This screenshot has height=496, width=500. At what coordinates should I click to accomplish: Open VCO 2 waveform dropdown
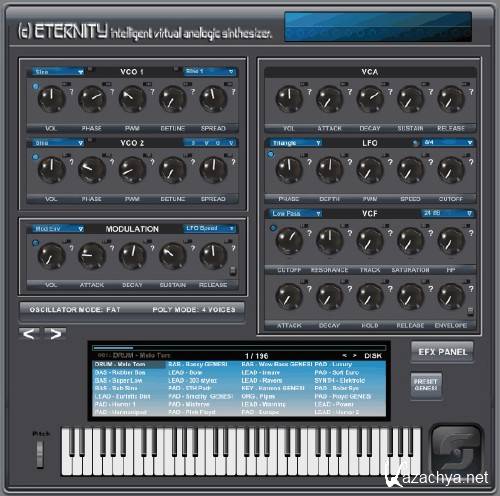[x=58, y=143]
